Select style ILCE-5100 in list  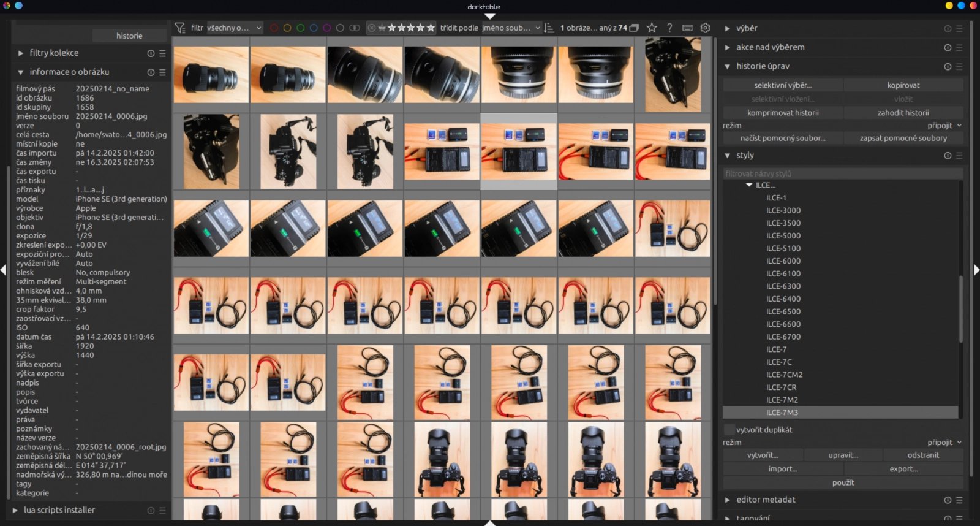(x=783, y=248)
